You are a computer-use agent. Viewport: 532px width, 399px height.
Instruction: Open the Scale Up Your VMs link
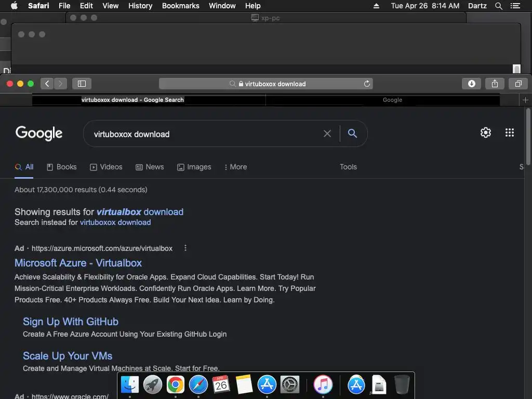click(x=68, y=356)
